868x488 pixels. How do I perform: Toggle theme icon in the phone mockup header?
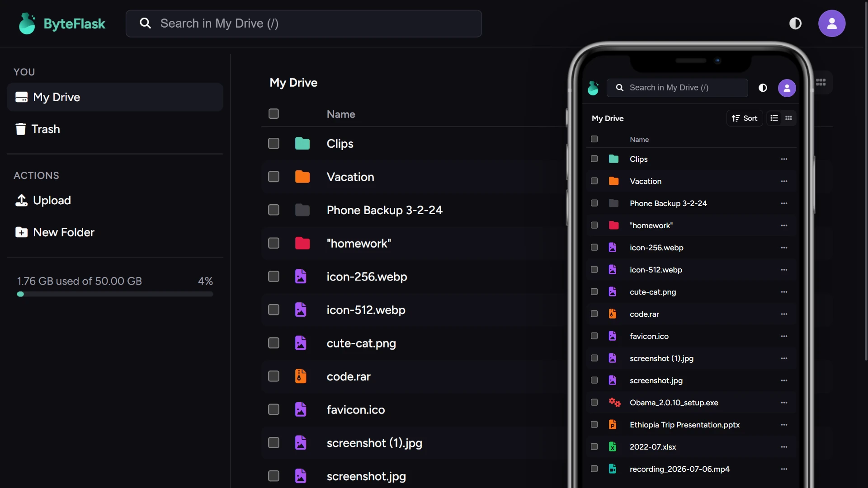(x=763, y=88)
